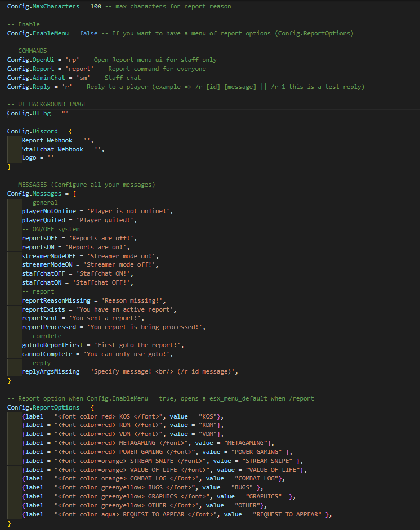Click the comment mentioning esx_menu_default

coord(160,398)
